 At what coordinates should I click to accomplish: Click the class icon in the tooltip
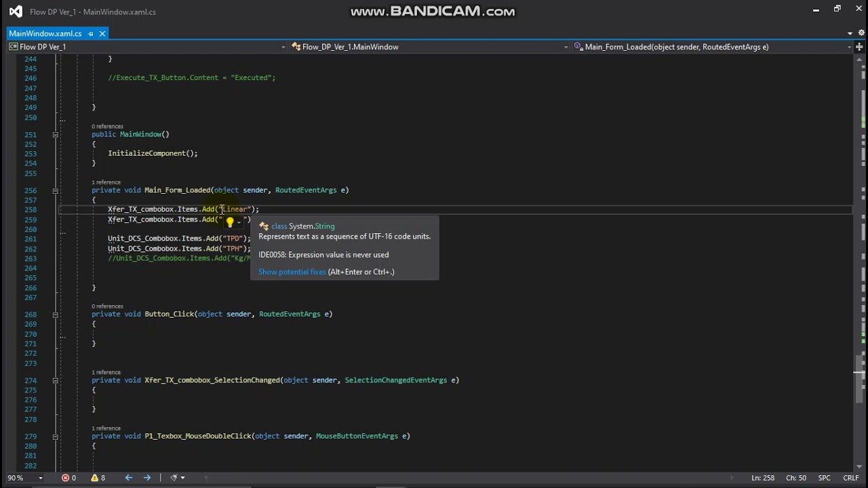[x=264, y=226]
